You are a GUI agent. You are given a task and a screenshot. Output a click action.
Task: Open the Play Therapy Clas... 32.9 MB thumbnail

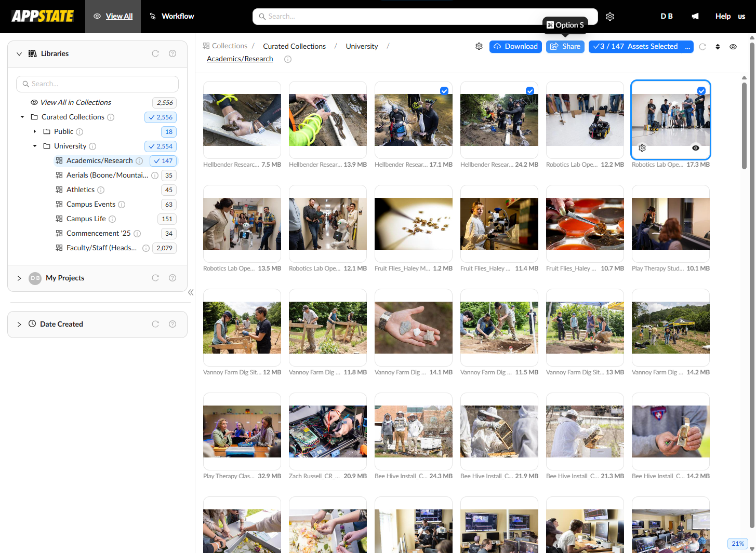[x=242, y=431]
